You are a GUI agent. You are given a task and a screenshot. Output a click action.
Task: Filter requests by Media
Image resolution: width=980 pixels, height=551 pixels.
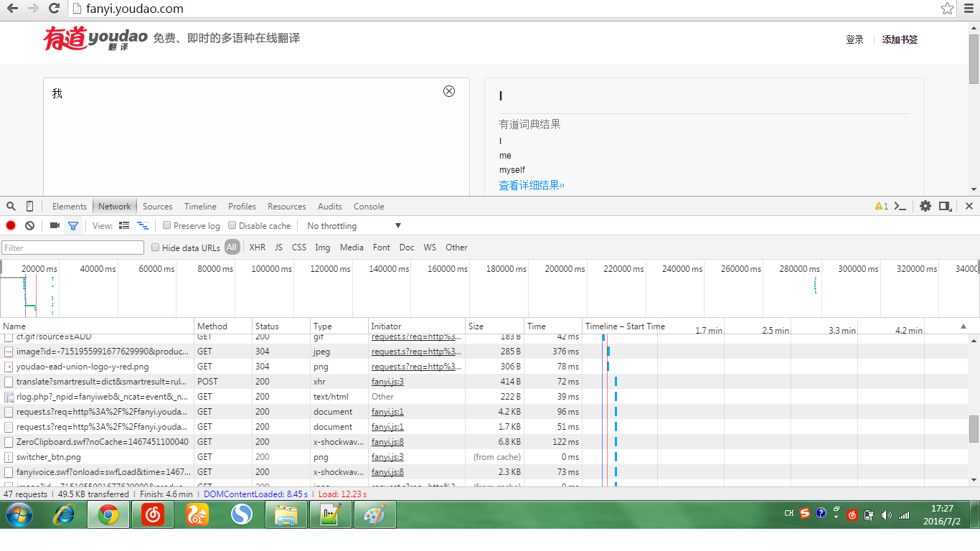click(x=352, y=248)
